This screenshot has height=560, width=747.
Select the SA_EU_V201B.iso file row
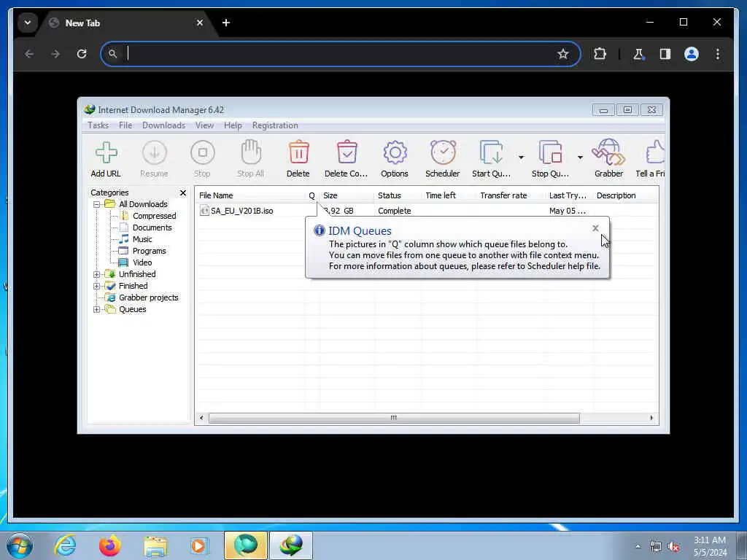427,211
